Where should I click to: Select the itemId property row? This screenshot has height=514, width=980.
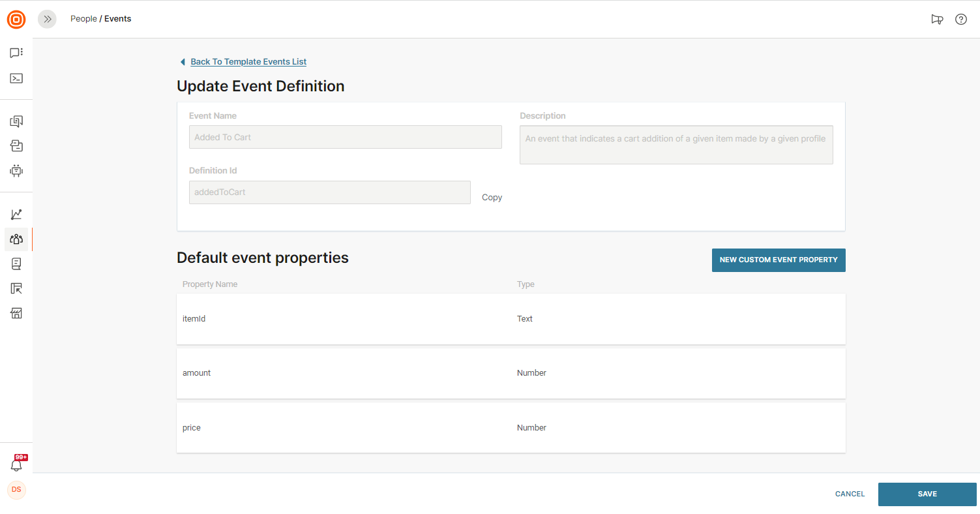point(511,319)
